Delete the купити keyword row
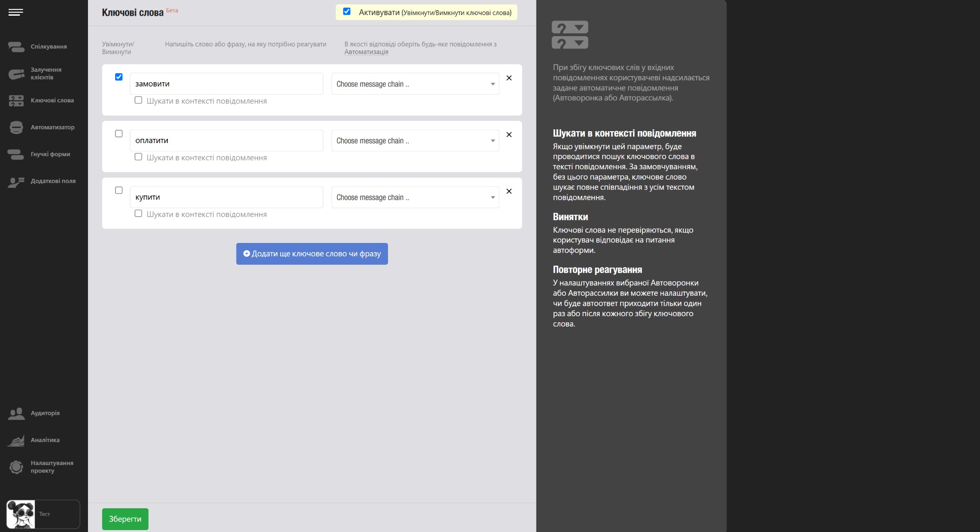This screenshot has height=532, width=980. click(x=509, y=191)
